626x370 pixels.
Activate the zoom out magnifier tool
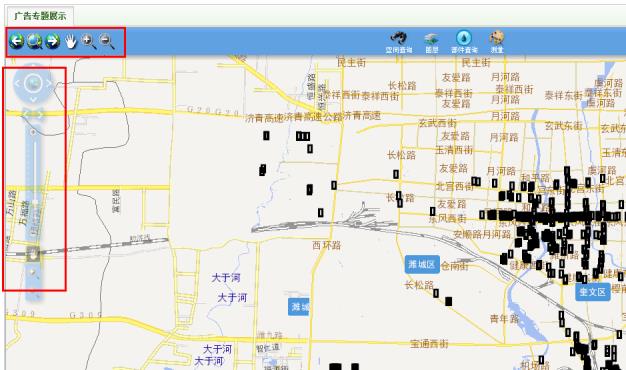[x=107, y=42]
